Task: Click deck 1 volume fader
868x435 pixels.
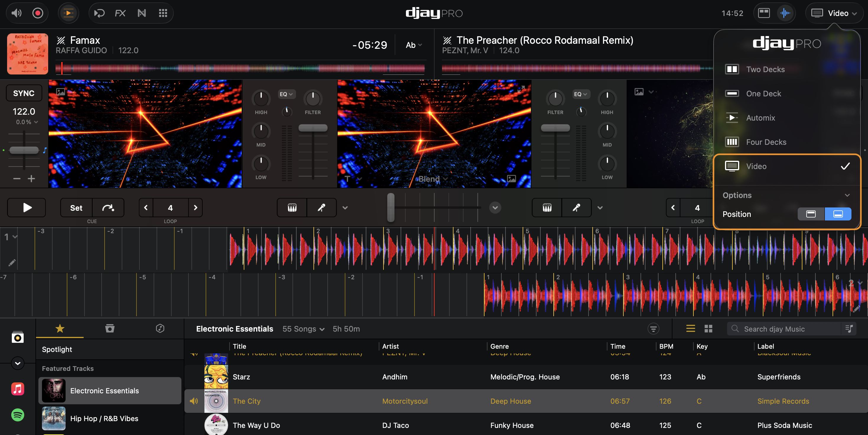Action: pos(313,128)
